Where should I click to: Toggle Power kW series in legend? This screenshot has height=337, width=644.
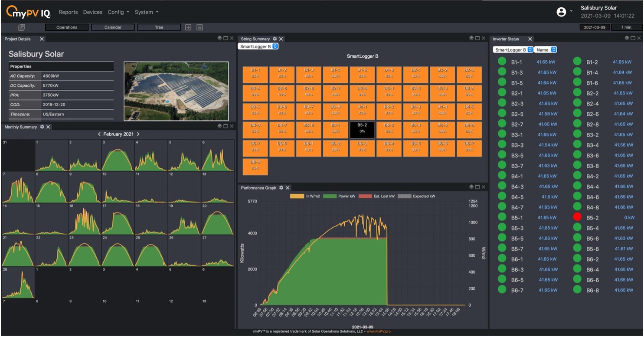(340, 196)
